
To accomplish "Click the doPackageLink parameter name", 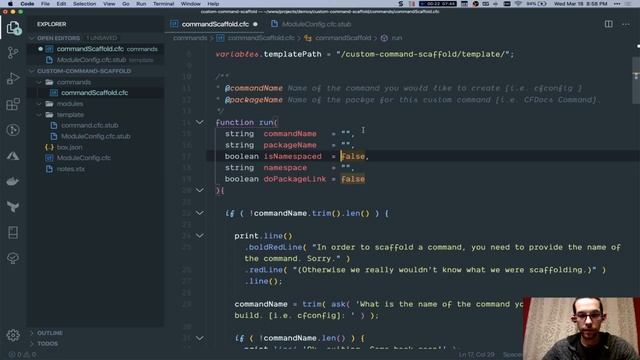I will click(x=295, y=179).
